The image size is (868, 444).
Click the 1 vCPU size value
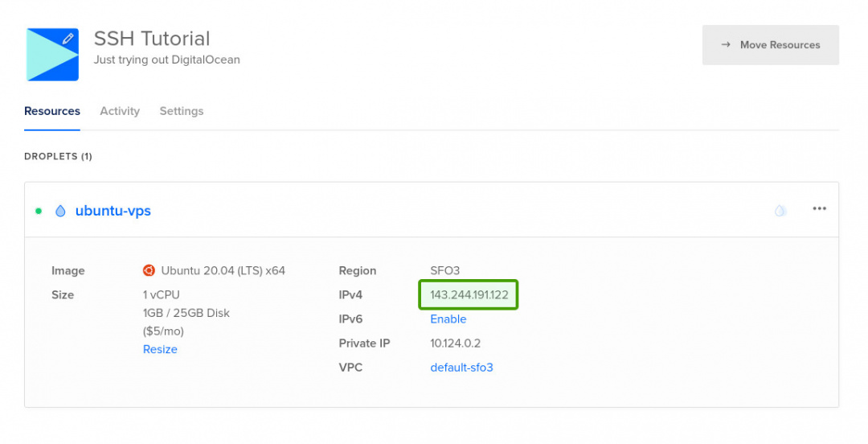point(161,295)
